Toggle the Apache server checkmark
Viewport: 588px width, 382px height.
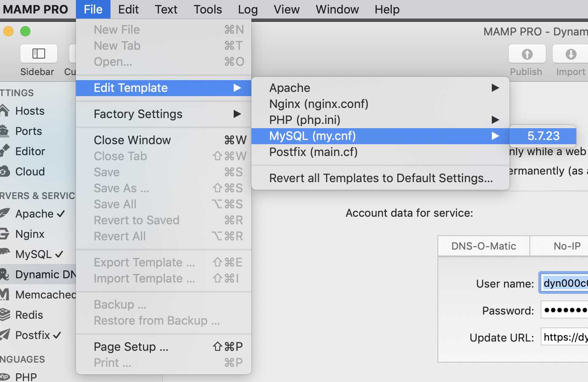61,214
